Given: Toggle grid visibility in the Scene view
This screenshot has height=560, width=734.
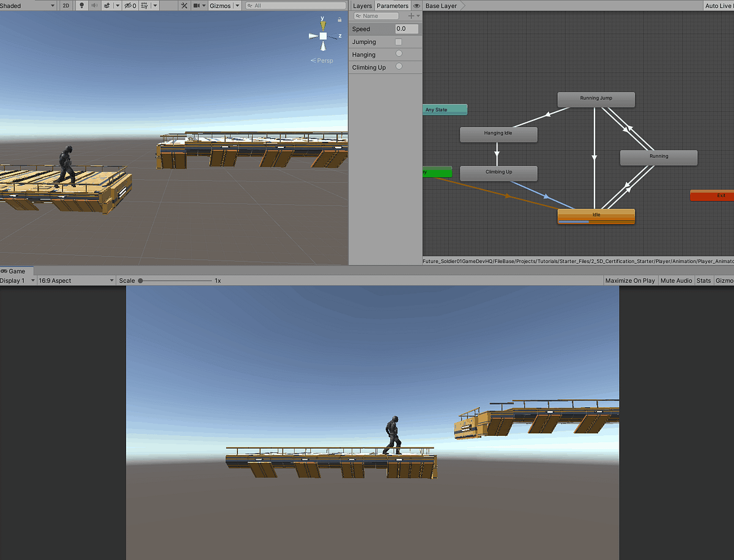Looking at the screenshot, I should (x=144, y=6).
